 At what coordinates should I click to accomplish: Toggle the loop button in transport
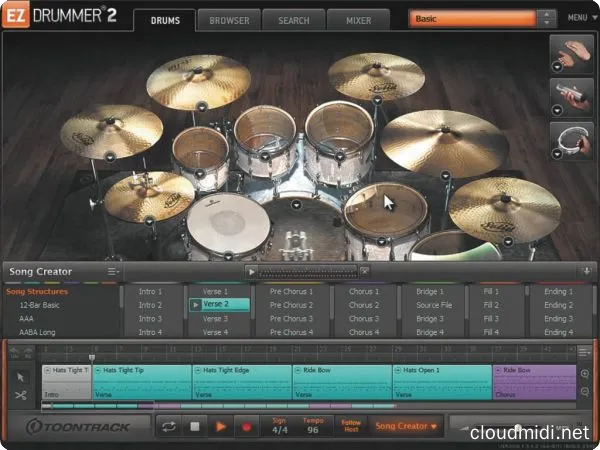[x=170, y=427]
